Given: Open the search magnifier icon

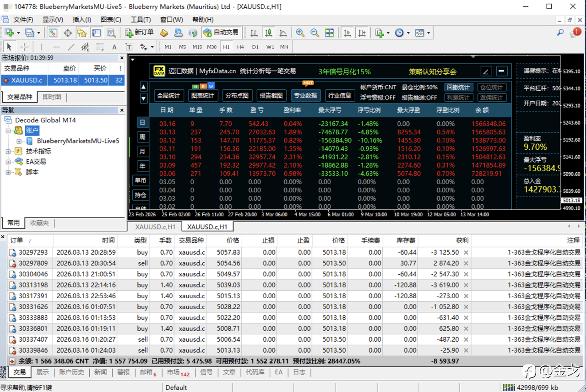Looking at the screenshot, I should click(x=560, y=33).
